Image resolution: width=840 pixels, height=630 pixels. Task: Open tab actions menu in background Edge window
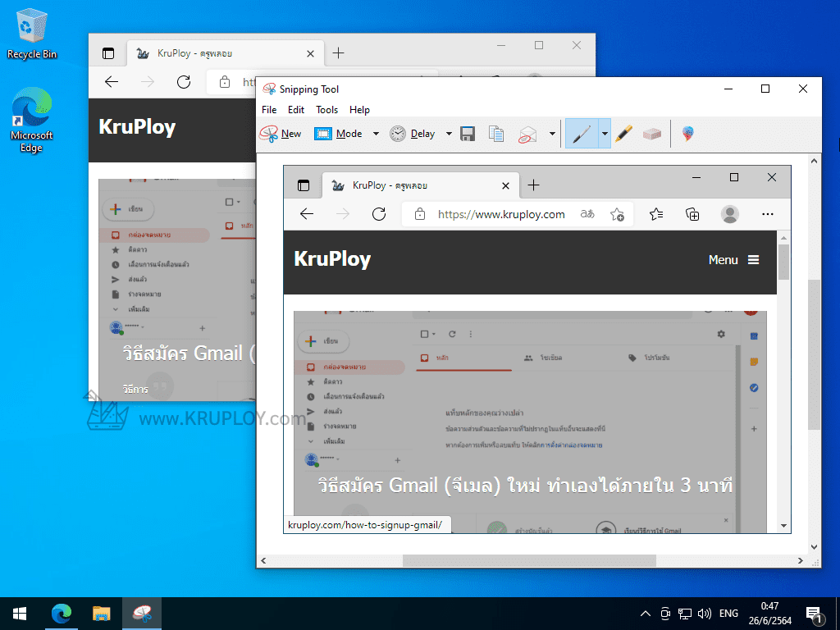pyautogui.click(x=108, y=53)
